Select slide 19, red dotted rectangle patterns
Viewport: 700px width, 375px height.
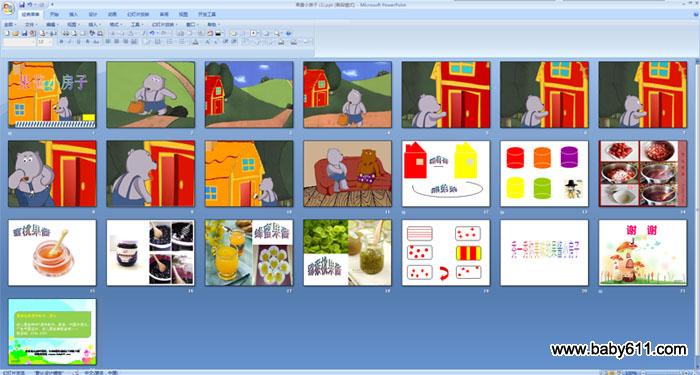click(446, 253)
